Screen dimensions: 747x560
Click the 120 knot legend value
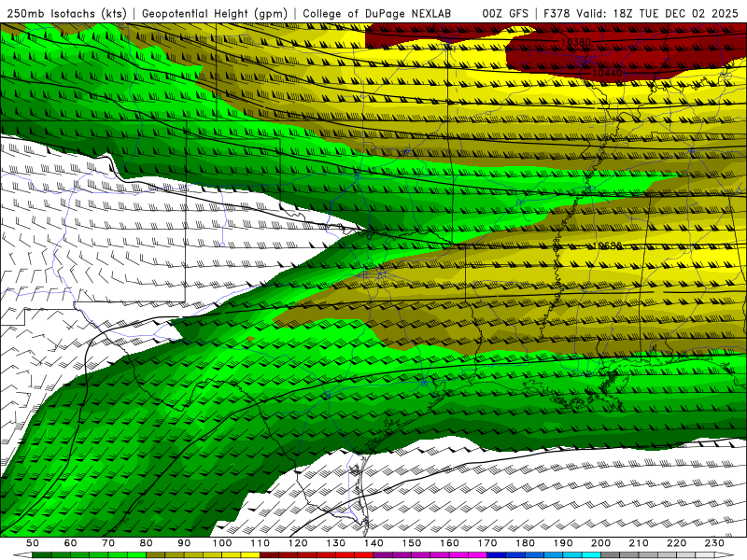(x=297, y=543)
